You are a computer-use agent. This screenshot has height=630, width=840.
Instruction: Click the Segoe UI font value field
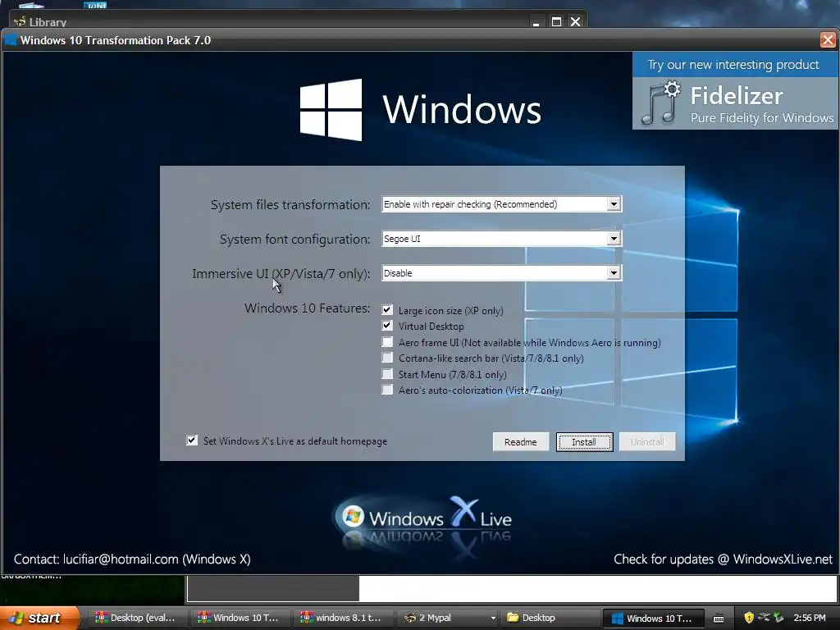(495, 239)
